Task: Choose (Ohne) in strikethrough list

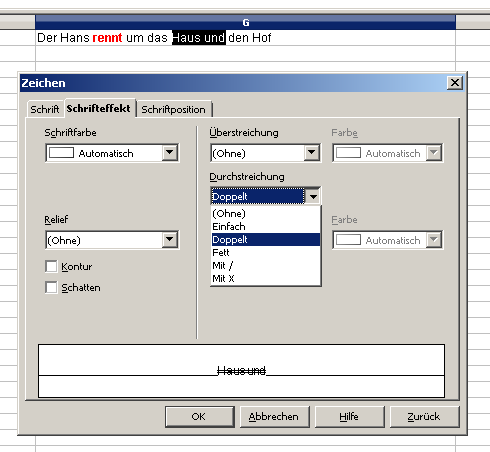Action: point(266,213)
